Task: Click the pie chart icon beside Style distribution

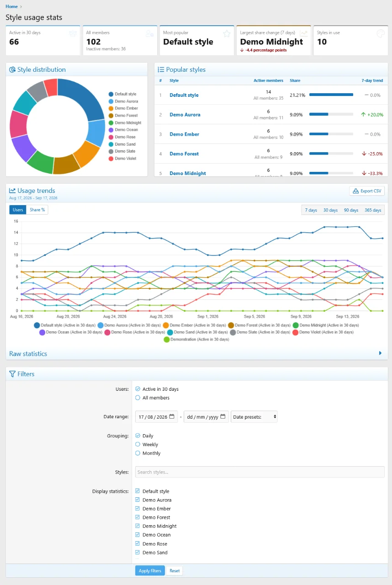Action: point(12,70)
